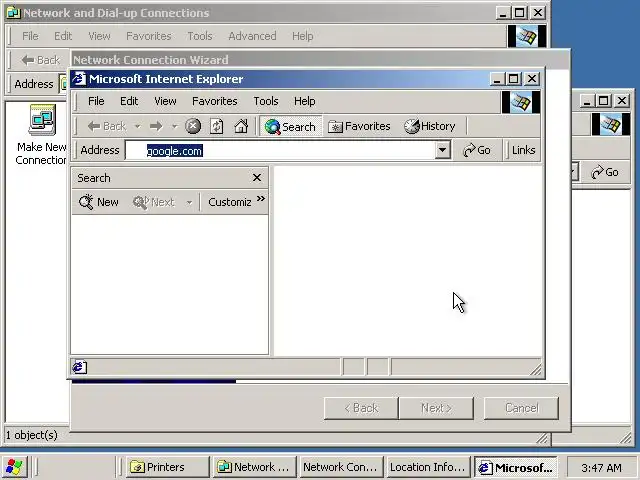Click the wizard's Back button
Image resolution: width=640 pixels, height=480 pixels.
coord(361,408)
